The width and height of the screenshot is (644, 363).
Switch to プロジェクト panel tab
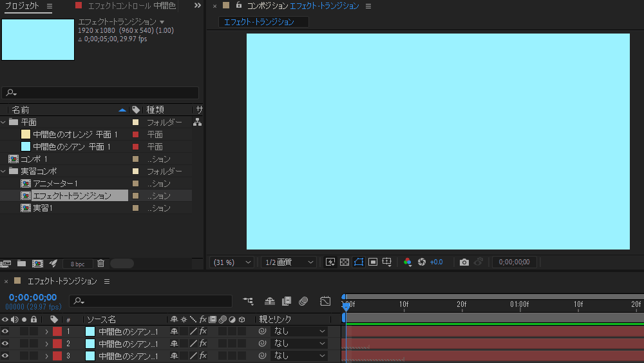[x=22, y=6]
